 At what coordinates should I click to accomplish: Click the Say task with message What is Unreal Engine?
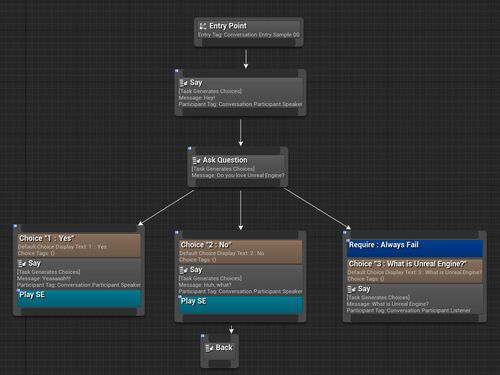click(x=415, y=299)
